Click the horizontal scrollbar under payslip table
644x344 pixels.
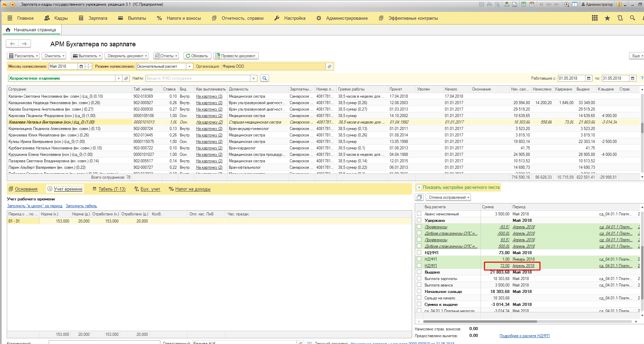(x=480, y=321)
